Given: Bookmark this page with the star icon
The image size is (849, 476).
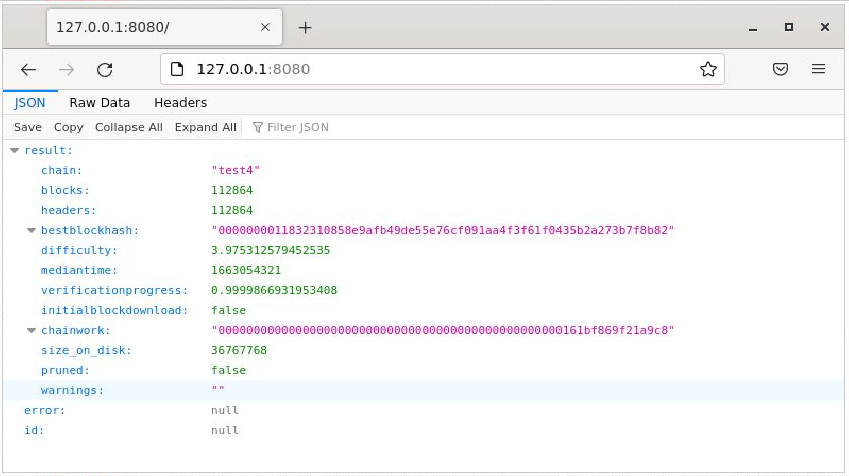Looking at the screenshot, I should 708,69.
